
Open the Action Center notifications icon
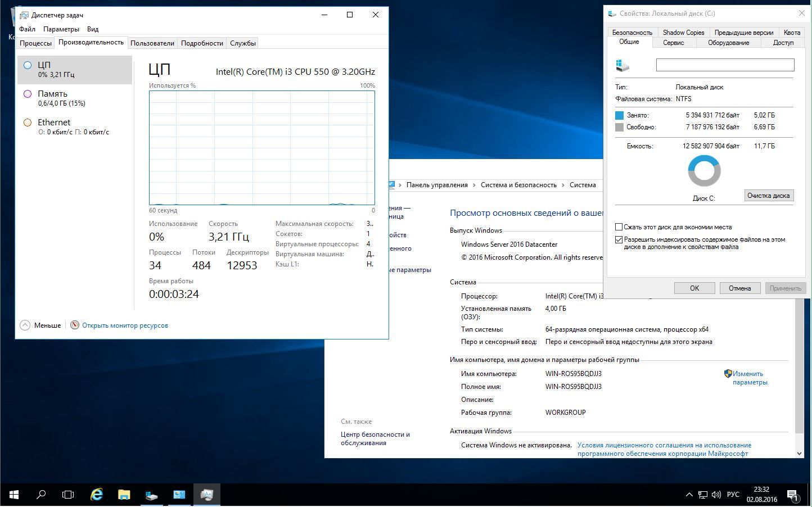pos(793,495)
